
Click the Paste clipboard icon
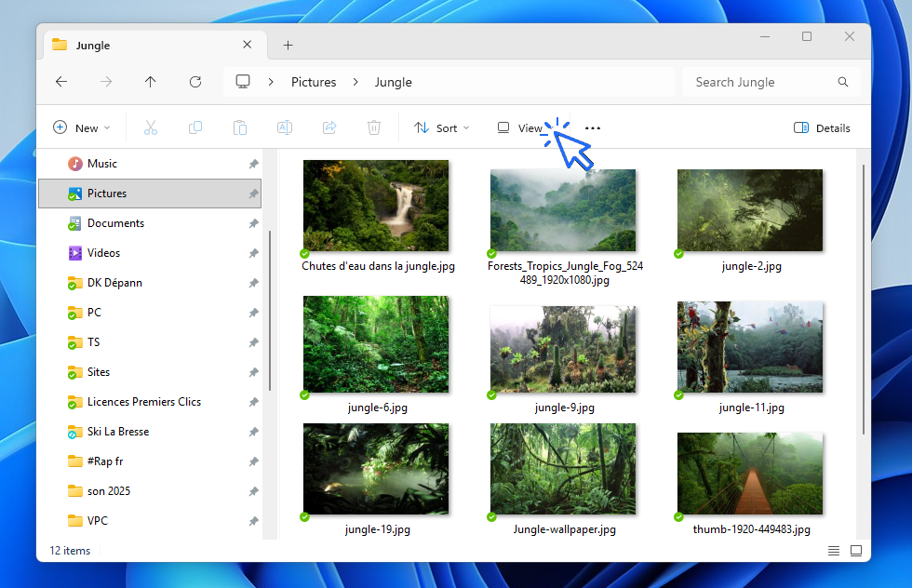(x=240, y=128)
